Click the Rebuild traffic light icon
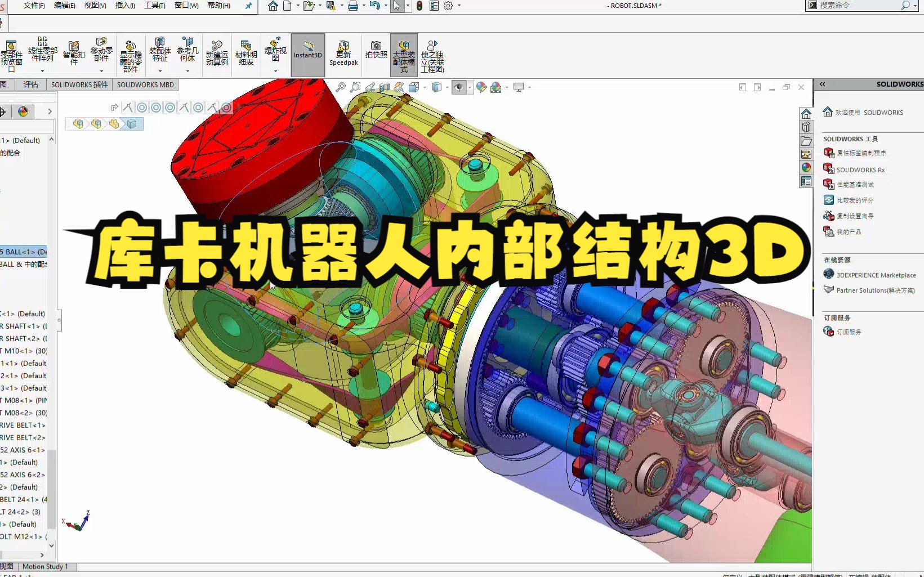Viewport: 924px width, 577px height. pyautogui.click(x=419, y=6)
